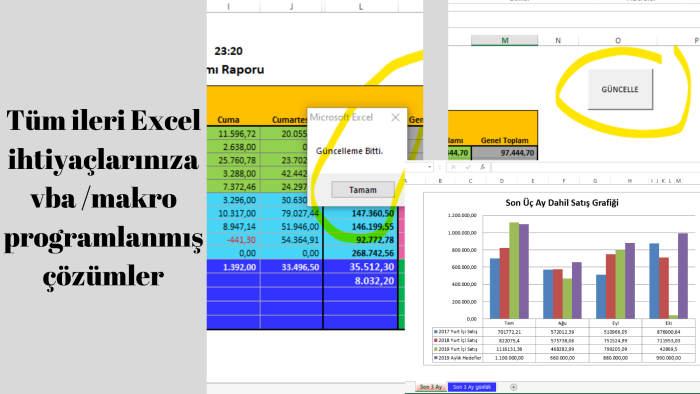The height and width of the screenshot is (394, 700).
Task: Select cell with value 146.199,55
Action: tap(360, 227)
